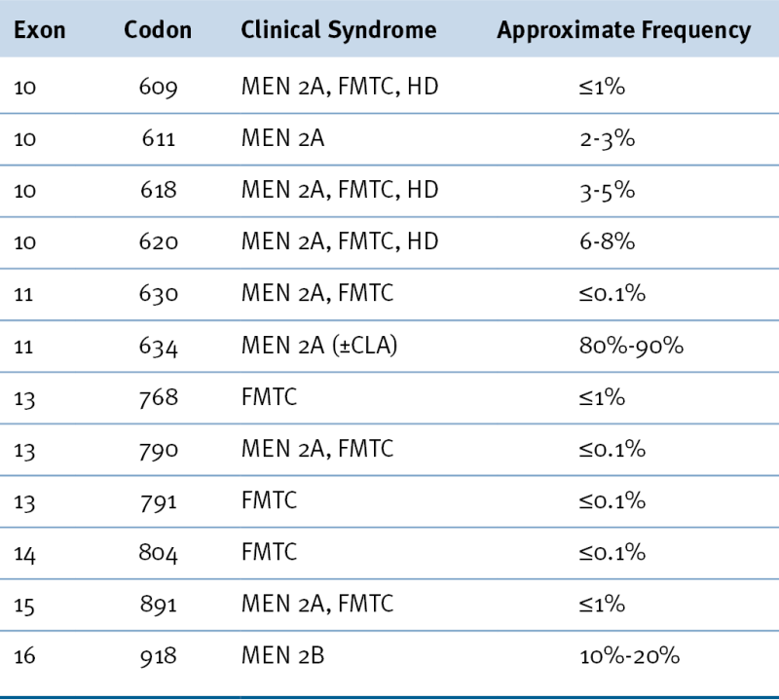The width and height of the screenshot is (779, 700).
Task: Click the Exon column header
Action: (40, 30)
